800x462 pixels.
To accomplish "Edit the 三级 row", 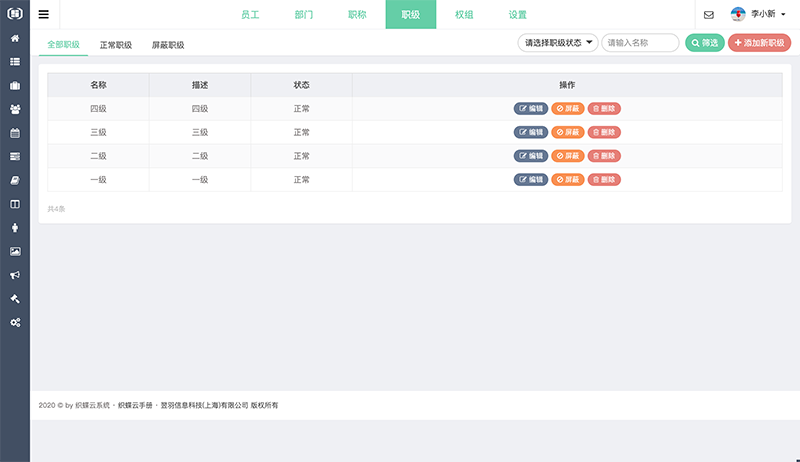I will click(531, 132).
